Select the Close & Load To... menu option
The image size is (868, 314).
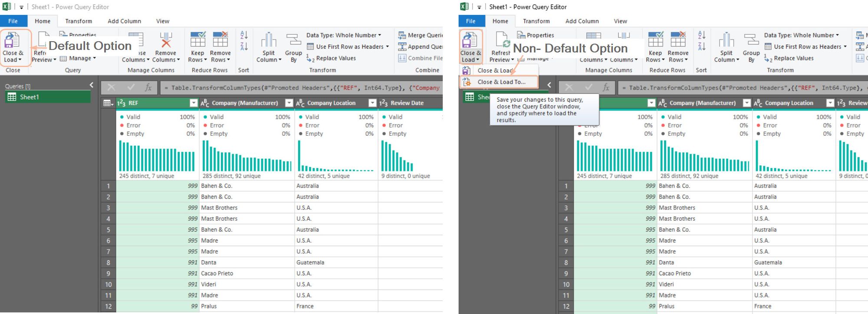pyautogui.click(x=501, y=82)
